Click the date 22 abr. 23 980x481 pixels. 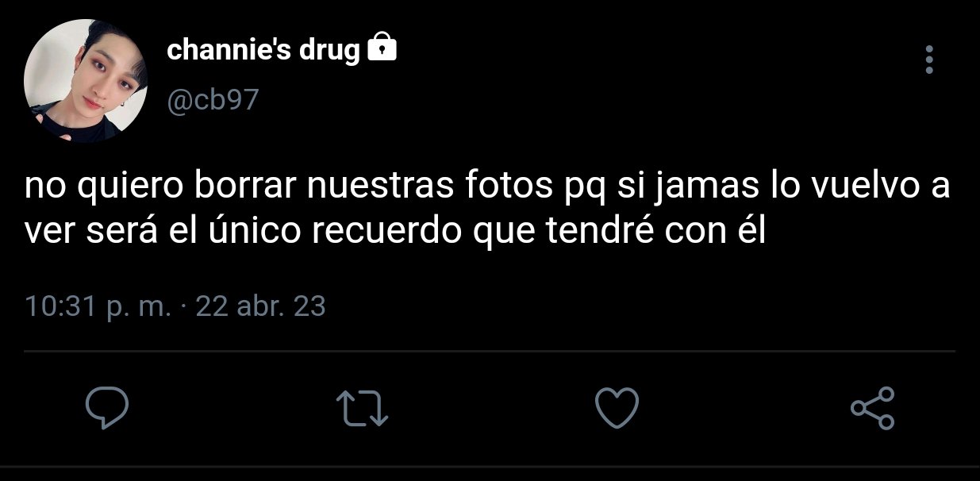pos(260,306)
